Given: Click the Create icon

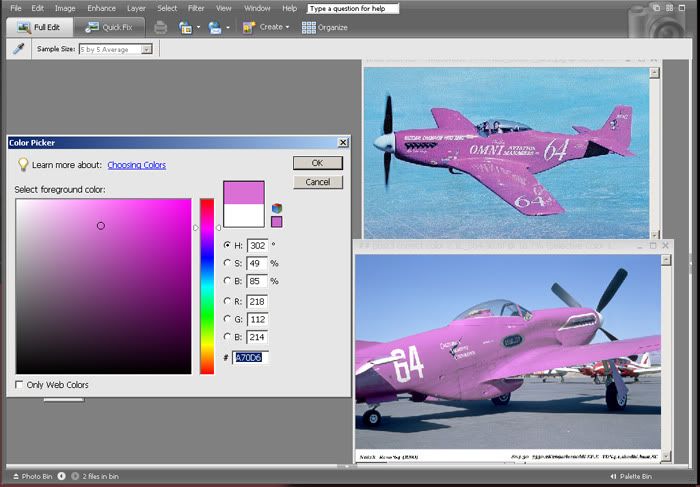Looking at the screenshot, I should coord(249,28).
